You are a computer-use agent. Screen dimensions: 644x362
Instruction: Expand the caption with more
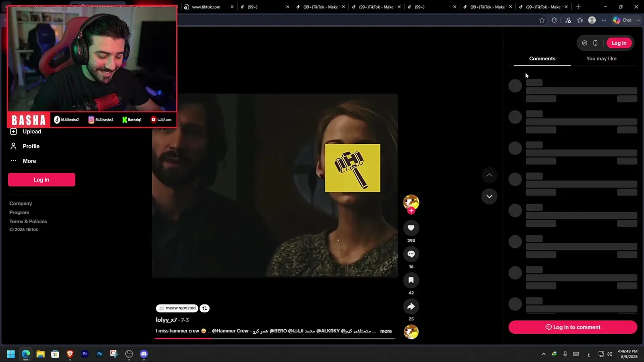(386, 331)
